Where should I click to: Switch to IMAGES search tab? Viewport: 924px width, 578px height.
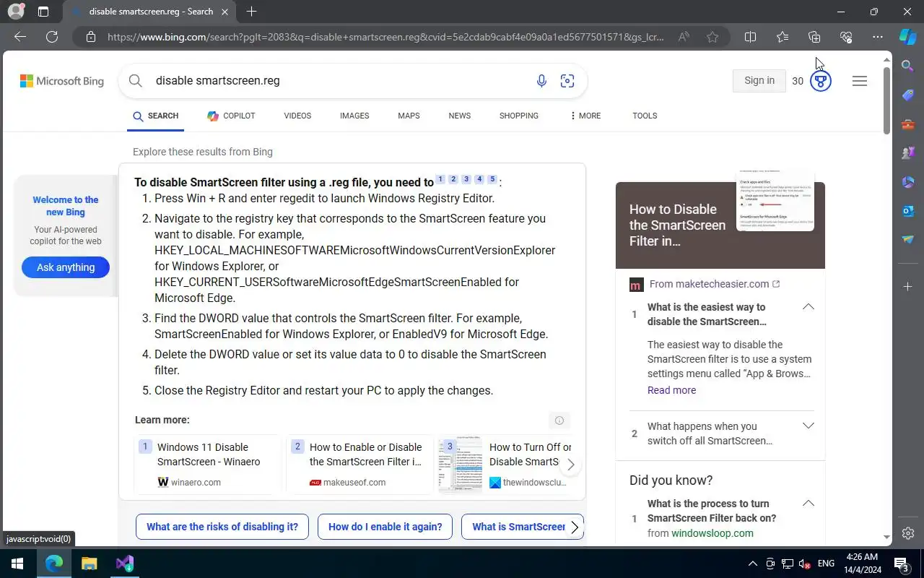click(354, 116)
